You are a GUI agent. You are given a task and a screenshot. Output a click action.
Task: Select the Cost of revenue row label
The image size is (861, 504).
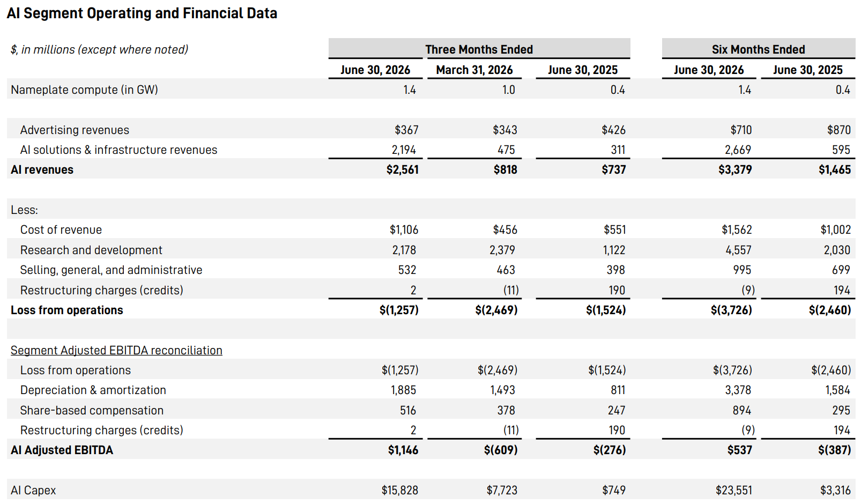pos(61,230)
